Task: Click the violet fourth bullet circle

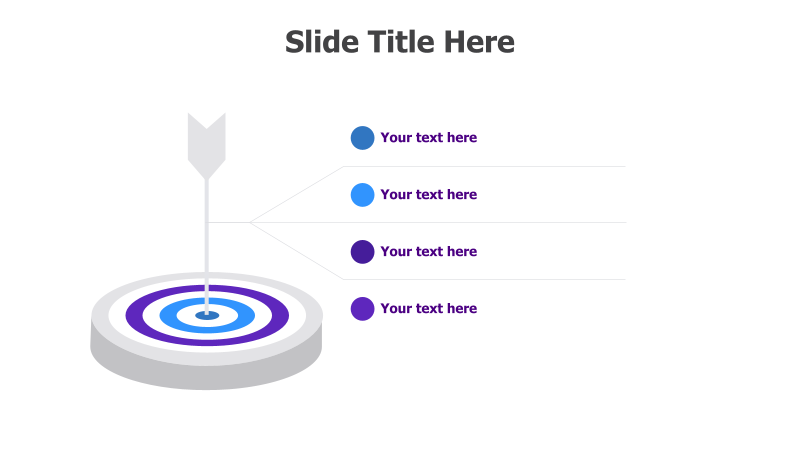Action: [x=362, y=309]
